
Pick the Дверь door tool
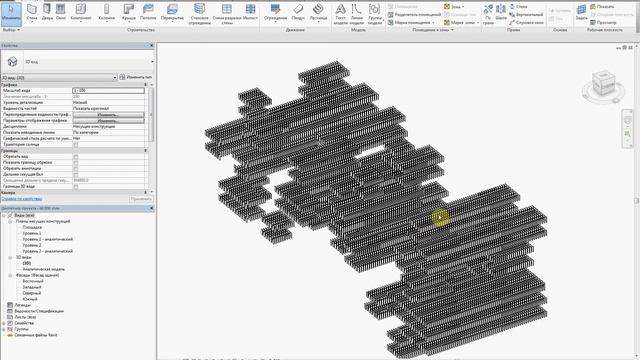[x=47, y=12]
